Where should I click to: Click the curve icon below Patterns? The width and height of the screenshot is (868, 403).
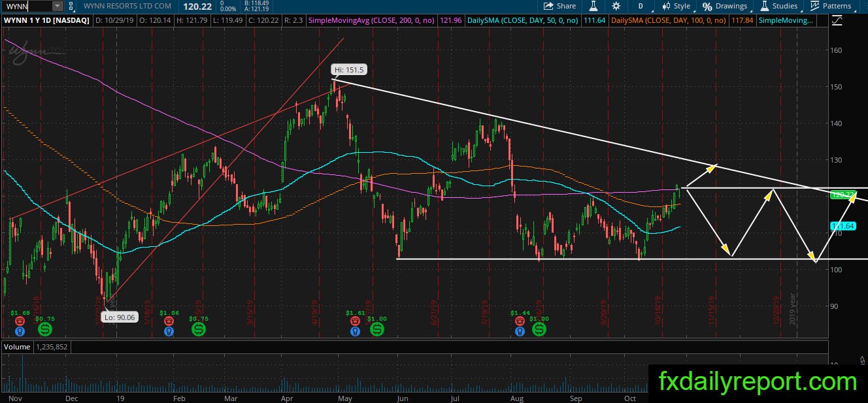click(x=839, y=20)
